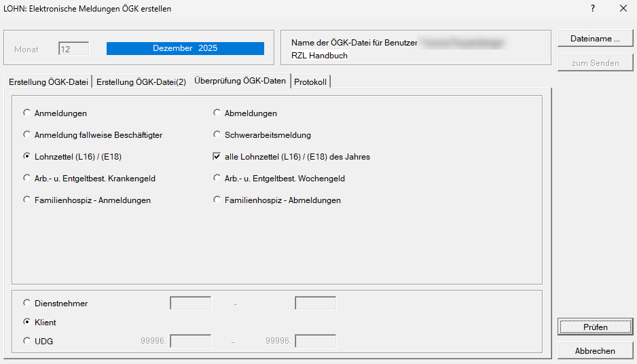Image resolution: width=637 pixels, height=364 pixels.
Task: Select Arb.- u. Entgeltbest. Wochengeld option
Action: pos(217,179)
